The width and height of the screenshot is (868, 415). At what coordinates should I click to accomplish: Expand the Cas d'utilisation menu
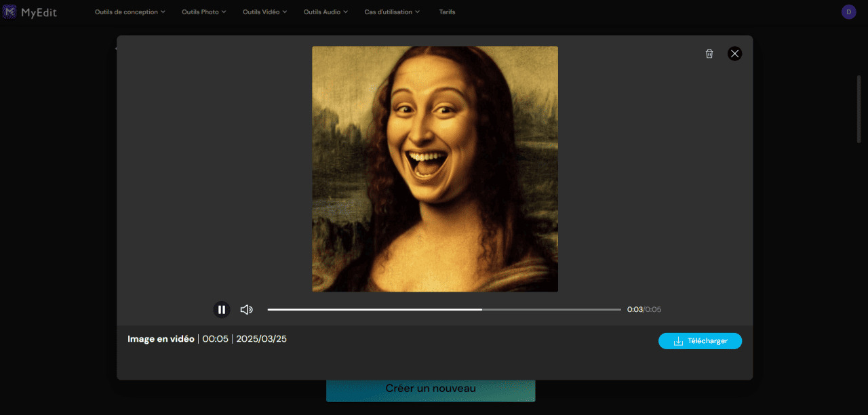pyautogui.click(x=391, y=12)
